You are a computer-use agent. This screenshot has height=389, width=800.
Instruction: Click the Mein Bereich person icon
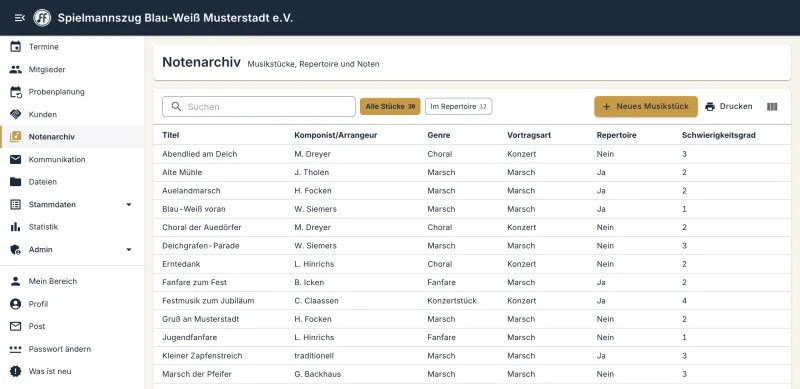click(x=16, y=281)
